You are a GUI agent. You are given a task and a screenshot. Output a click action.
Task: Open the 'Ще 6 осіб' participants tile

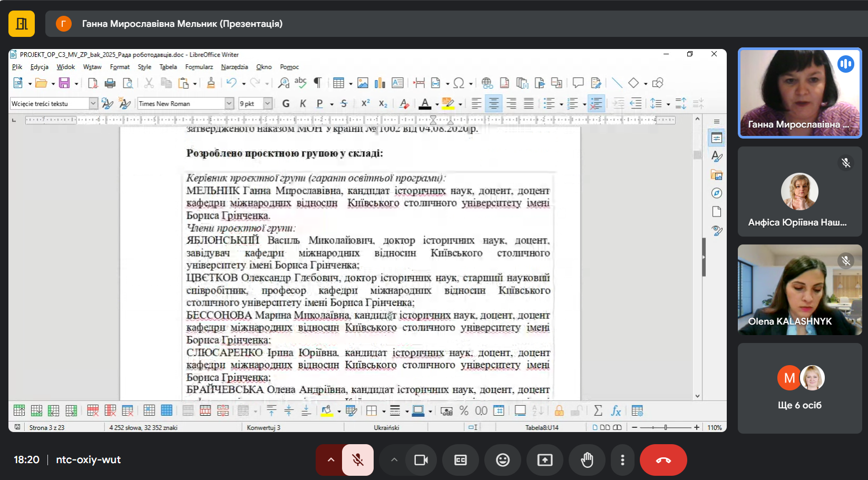click(799, 388)
